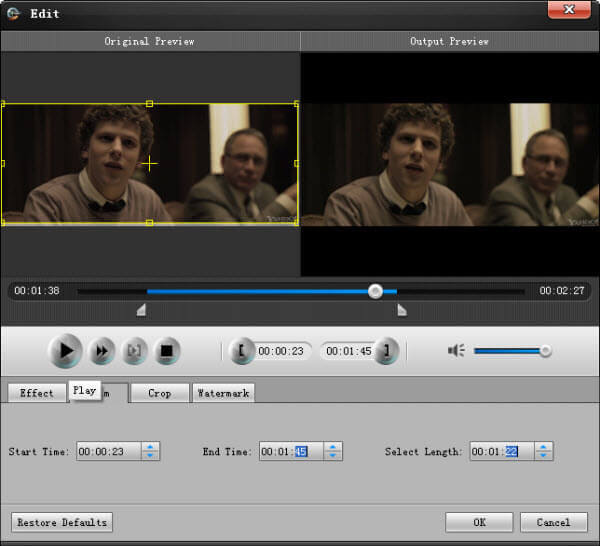Click the Select Length input field
This screenshot has width=600, height=546.
click(502, 451)
